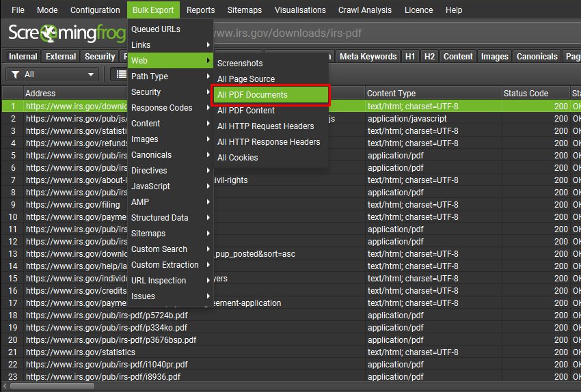Screen dimensions: 581x392
Task: Expand the Canonicals submenu in Bulk Export
Action: click(x=170, y=155)
